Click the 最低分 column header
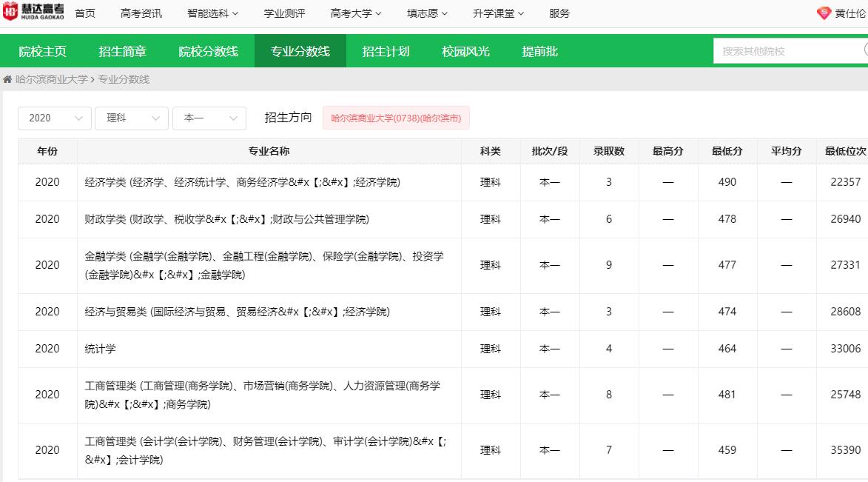868x482 pixels. pos(727,151)
